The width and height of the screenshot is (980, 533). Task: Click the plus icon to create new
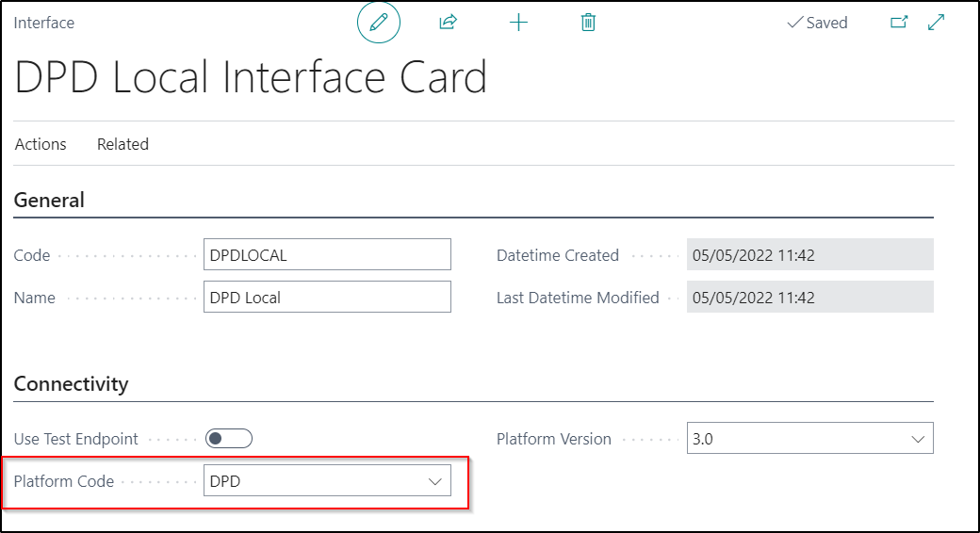[518, 23]
